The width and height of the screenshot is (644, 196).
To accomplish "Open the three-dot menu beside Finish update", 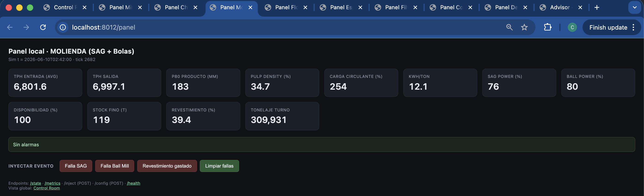I will point(633,27).
